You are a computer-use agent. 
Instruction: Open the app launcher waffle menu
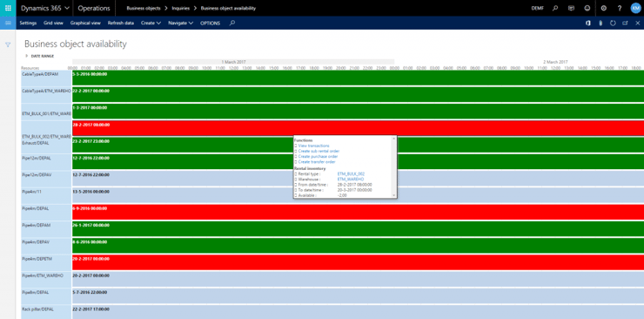(x=8, y=8)
